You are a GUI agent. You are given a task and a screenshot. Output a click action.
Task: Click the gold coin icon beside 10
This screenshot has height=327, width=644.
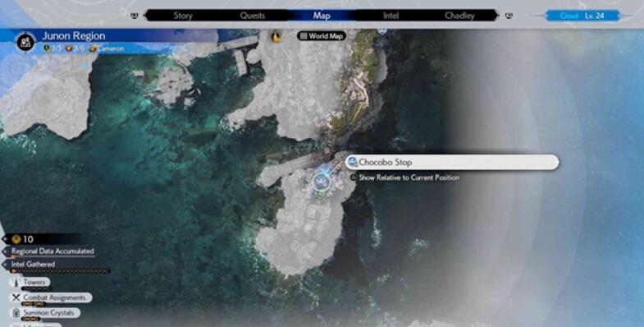click(x=16, y=239)
